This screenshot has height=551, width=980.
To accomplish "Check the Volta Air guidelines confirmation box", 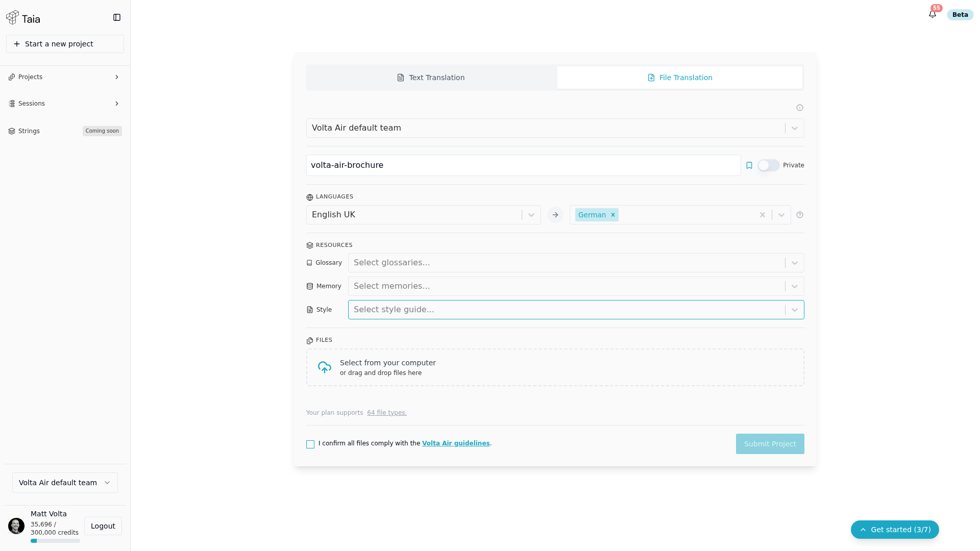I will pos(310,444).
